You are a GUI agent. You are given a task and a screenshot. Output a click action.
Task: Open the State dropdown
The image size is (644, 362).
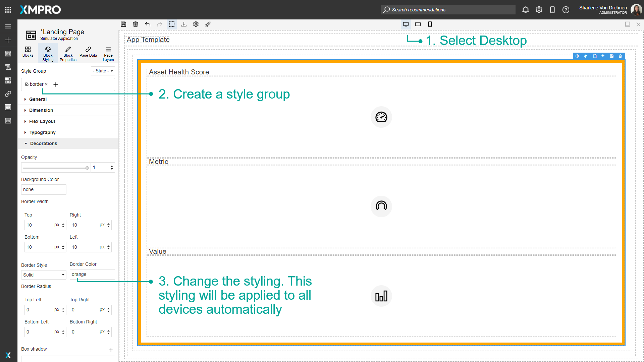click(103, 71)
